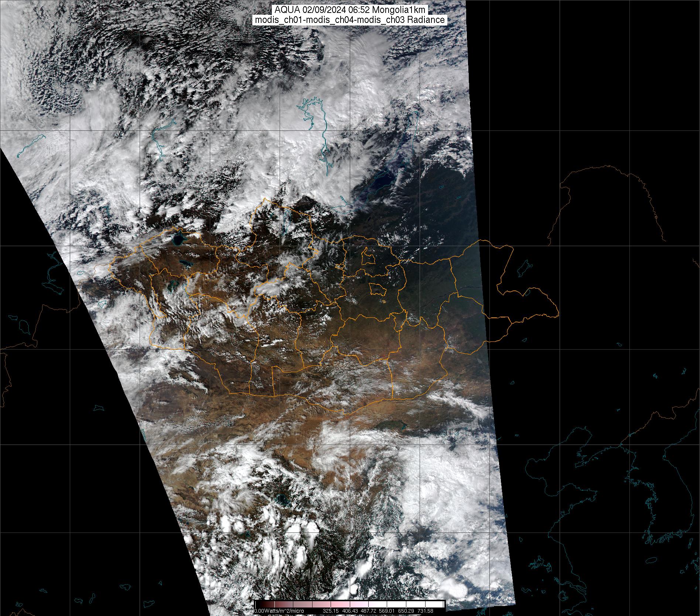Select the 731.58 colorbar value label
The image size is (700, 616).
tap(425, 611)
